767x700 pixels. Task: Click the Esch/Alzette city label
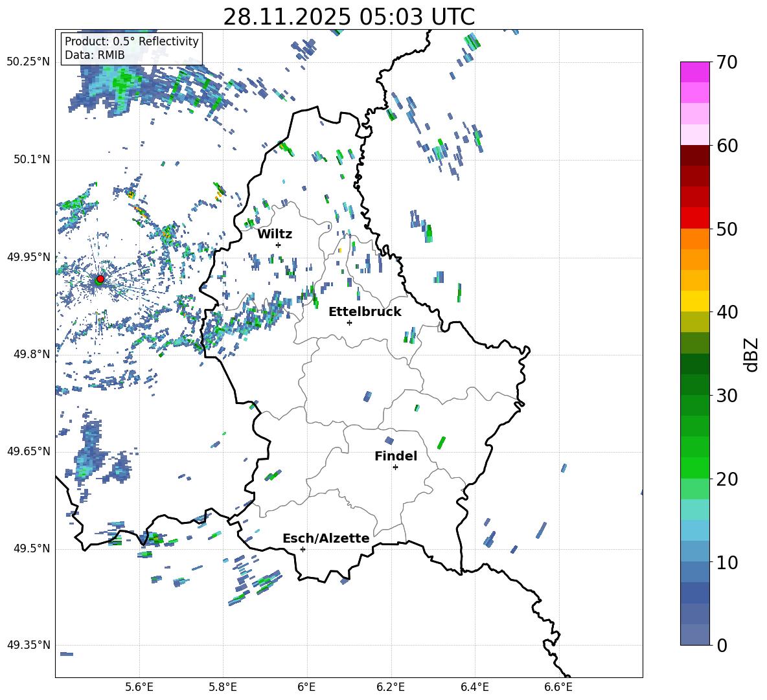[326, 538]
